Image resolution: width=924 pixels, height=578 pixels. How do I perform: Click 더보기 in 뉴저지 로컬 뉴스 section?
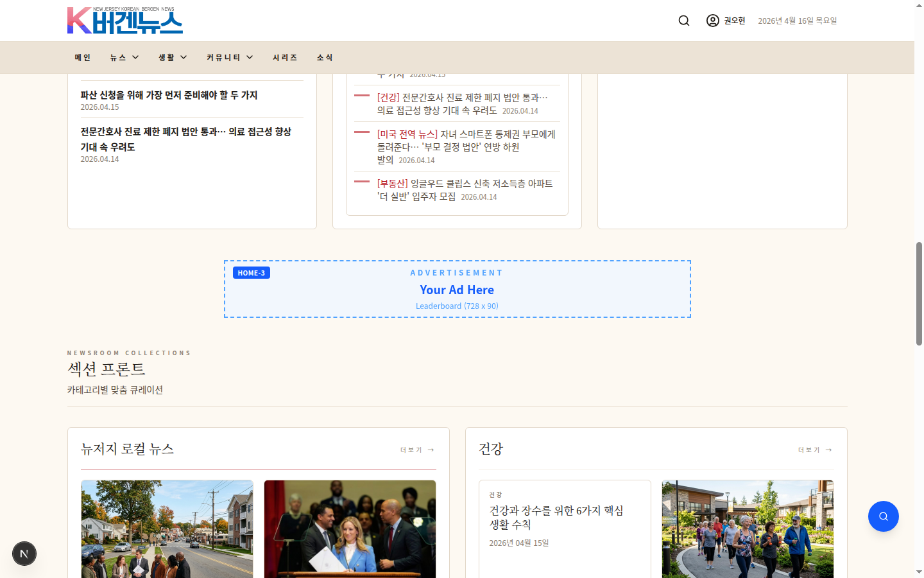click(411, 450)
